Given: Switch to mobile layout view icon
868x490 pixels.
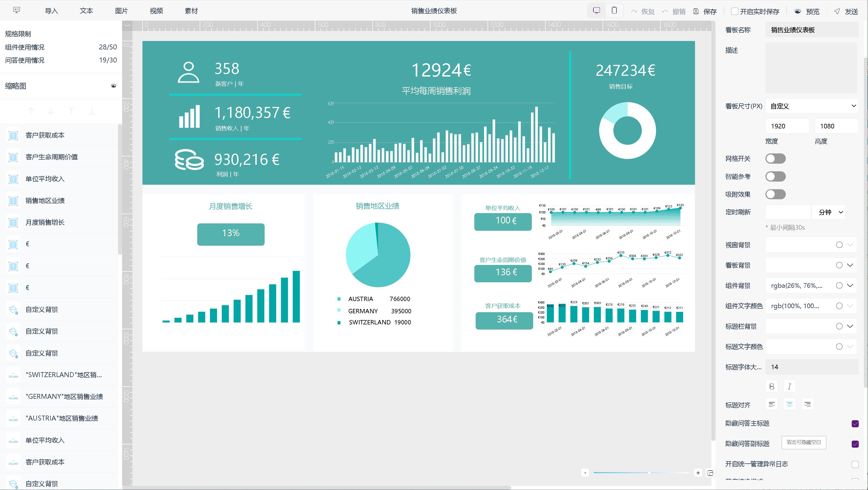Looking at the screenshot, I should [x=614, y=11].
